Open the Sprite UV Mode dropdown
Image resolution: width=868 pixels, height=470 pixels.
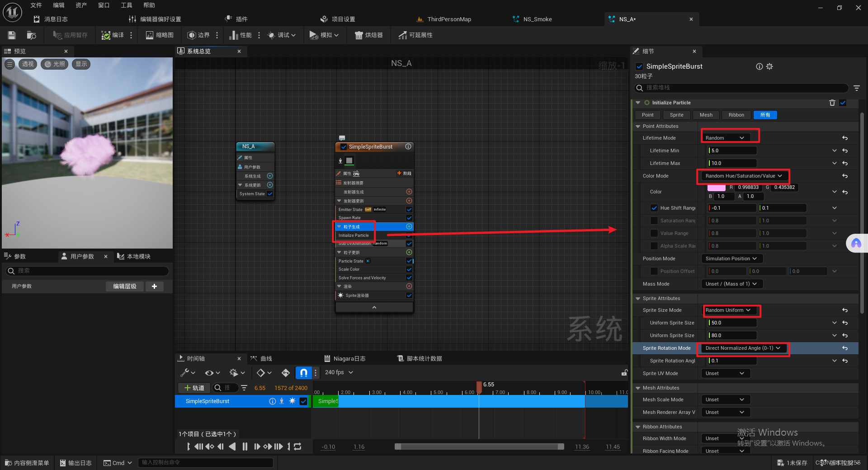[x=725, y=373]
